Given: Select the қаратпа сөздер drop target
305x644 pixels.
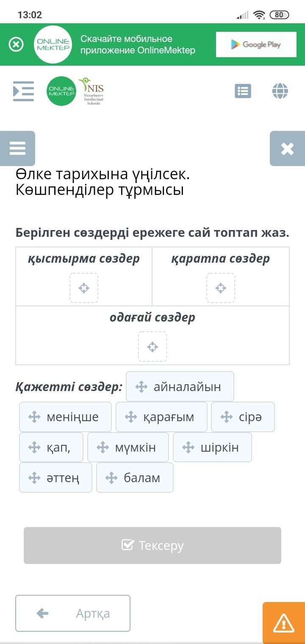Looking at the screenshot, I should click(221, 288).
